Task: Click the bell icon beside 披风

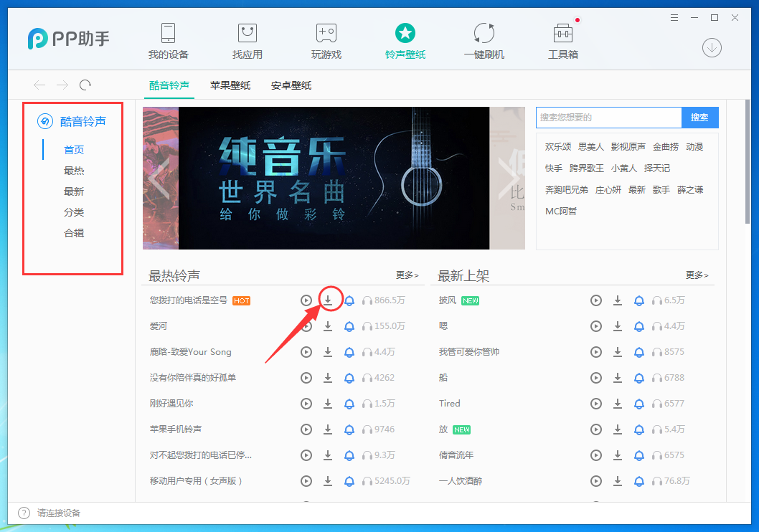Action: pos(639,300)
